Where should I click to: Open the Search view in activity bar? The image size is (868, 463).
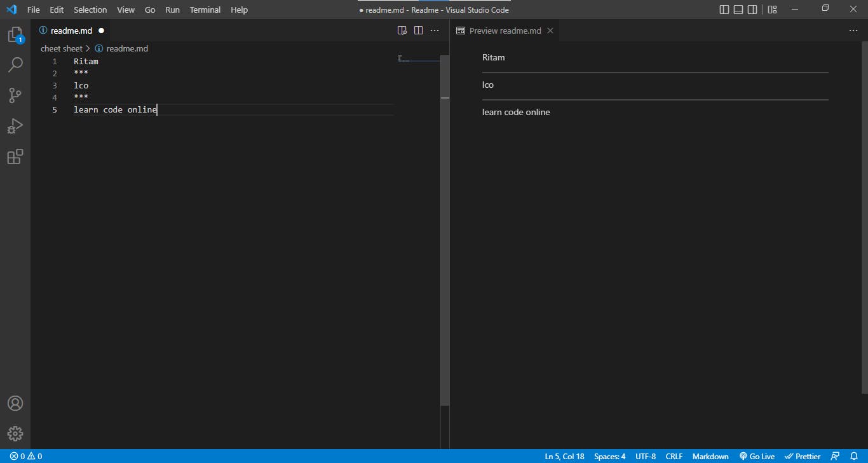(x=15, y=65)
